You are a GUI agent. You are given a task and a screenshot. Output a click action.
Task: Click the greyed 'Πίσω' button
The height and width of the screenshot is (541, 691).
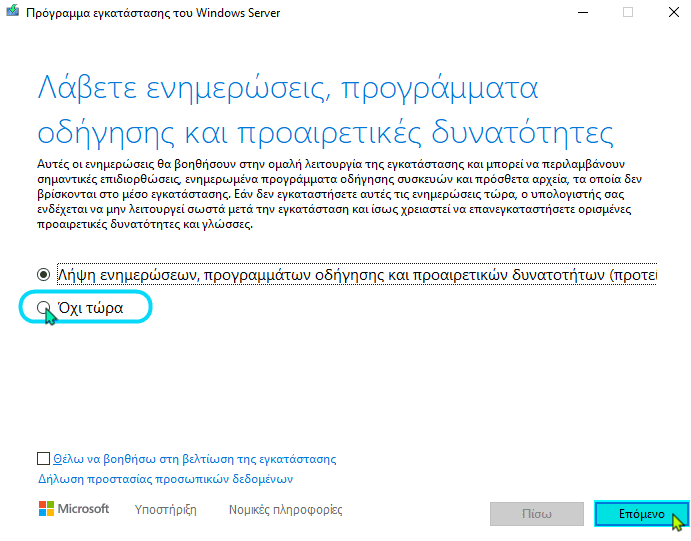(537, 514)
